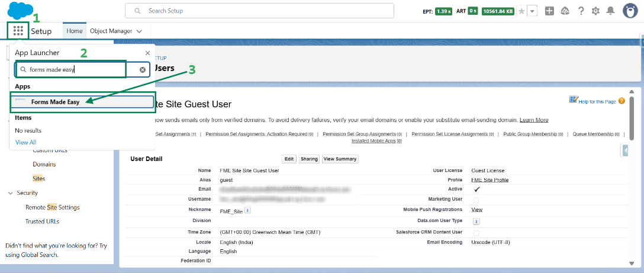Open the favorites list dropdown arrow
Image resolution: width=644 pixels, height=273 pixels.
click(532, 11)
